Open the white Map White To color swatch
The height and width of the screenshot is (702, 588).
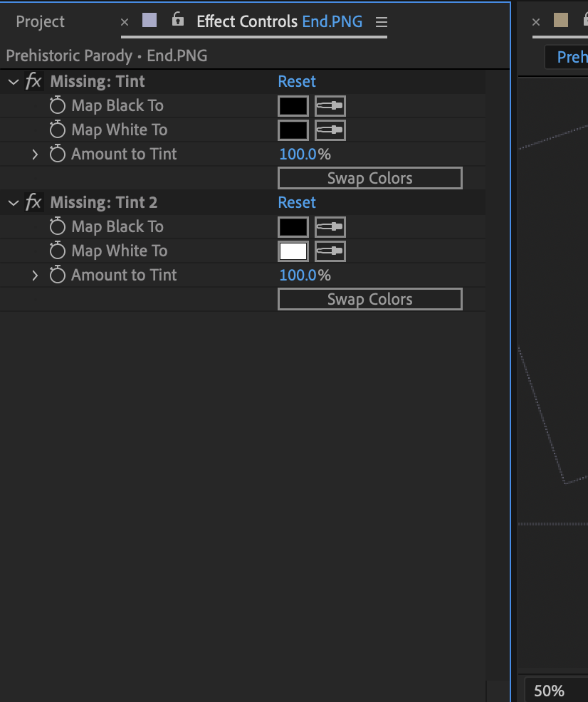coord(293,251)
